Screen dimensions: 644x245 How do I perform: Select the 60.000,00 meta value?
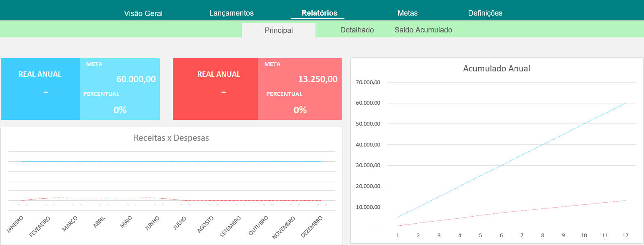(136, 79)
